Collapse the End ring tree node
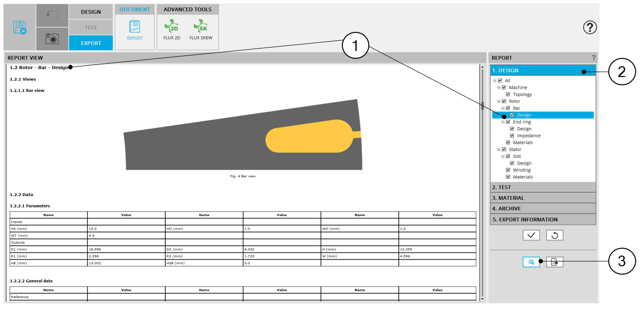 [503, 122]
